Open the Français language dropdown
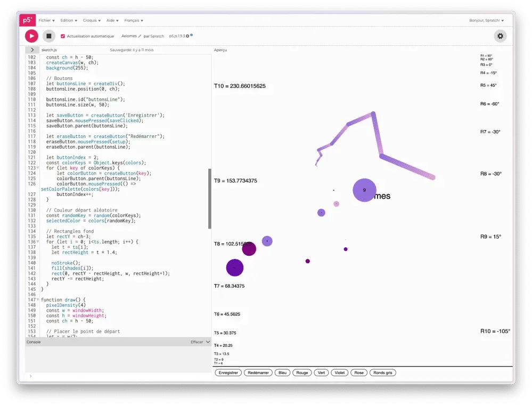 134,20
